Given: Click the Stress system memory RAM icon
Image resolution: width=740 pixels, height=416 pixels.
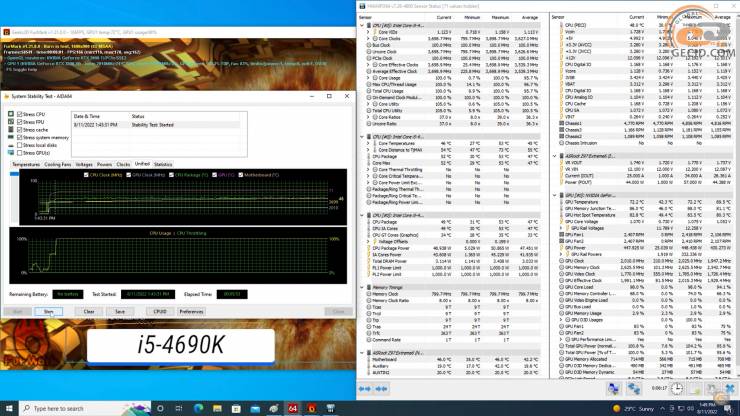Looking at the screenshot, I should coord(11,137).
